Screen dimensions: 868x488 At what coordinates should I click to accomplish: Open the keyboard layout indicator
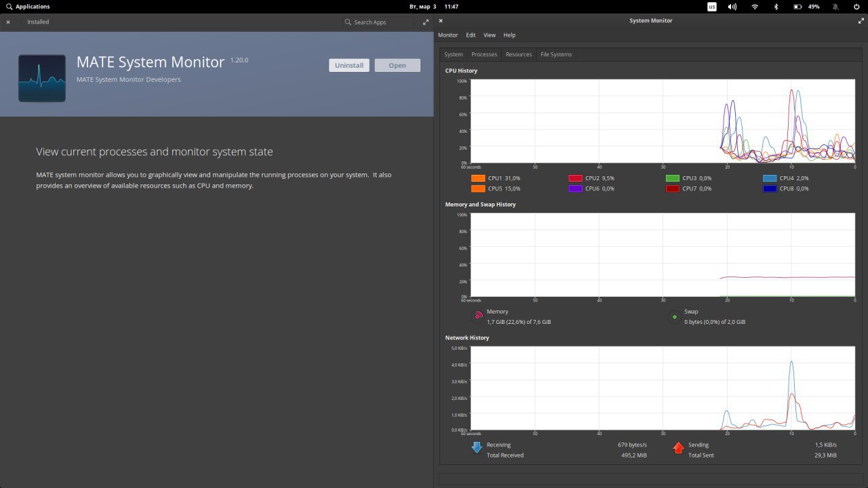[711, 7]
